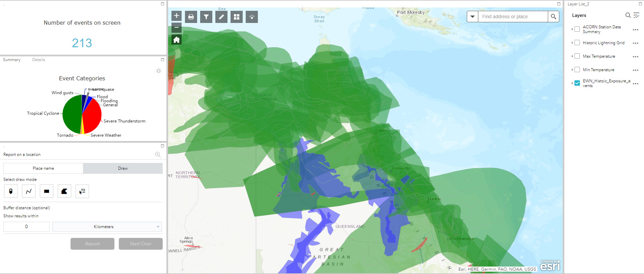The image size is (644, 274).
Task: Return map to home extent
Action: point(177,40)
